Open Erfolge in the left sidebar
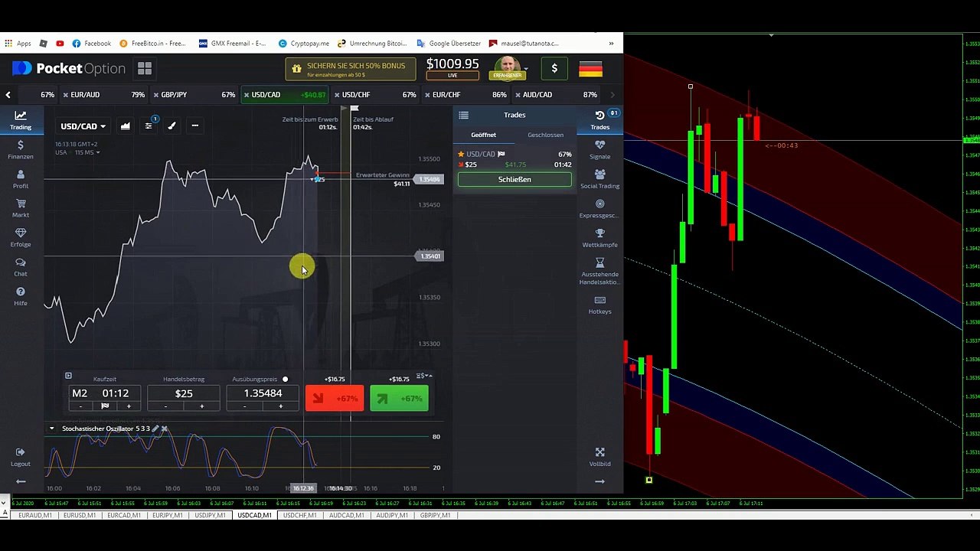 tap(21, 237)
